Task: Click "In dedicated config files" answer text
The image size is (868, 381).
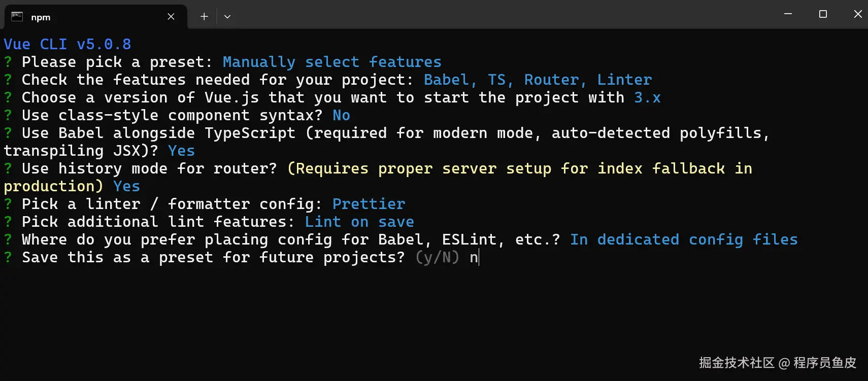Action: pyautogui.click(x=684, y=239)
